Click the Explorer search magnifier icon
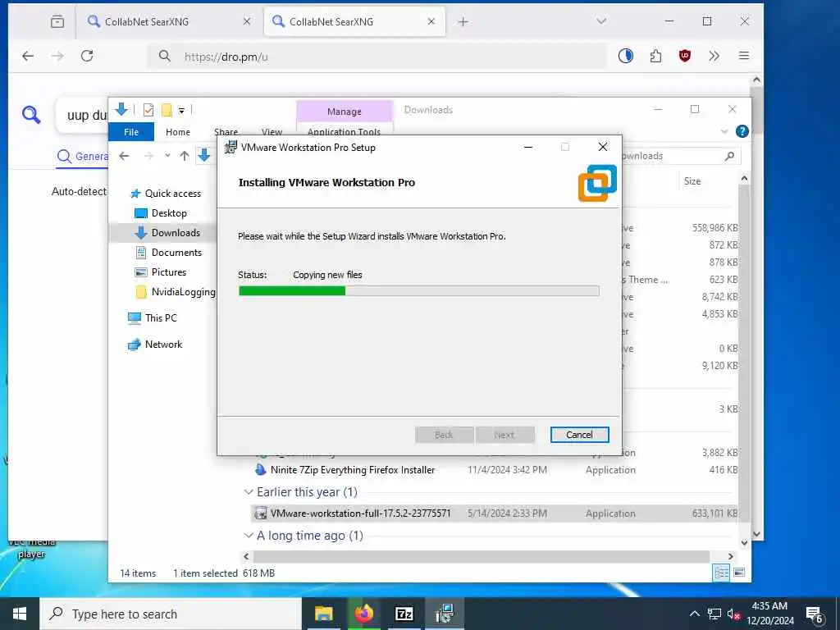 729,156
